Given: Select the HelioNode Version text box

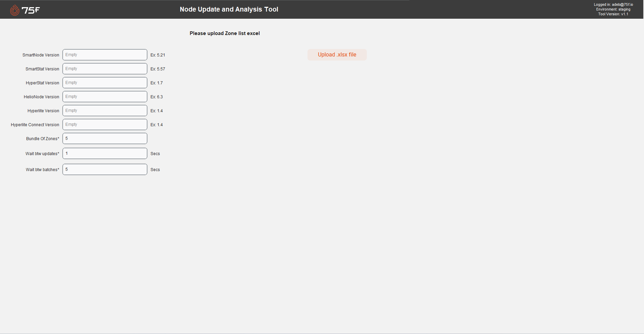Looking at the screenshot, I should coord(105,97).
